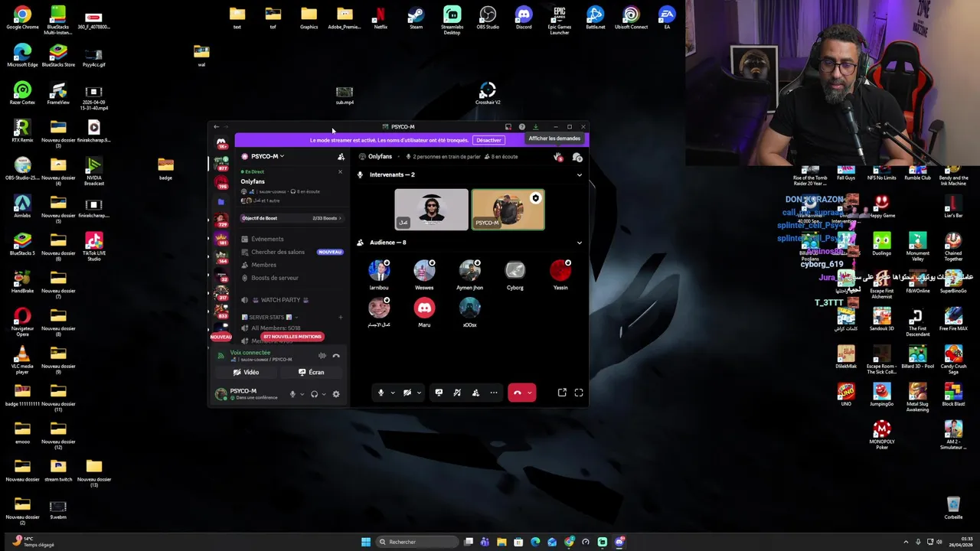Click Maru audience avatar
The image size is (980, 551).
[x=424, y=308]
